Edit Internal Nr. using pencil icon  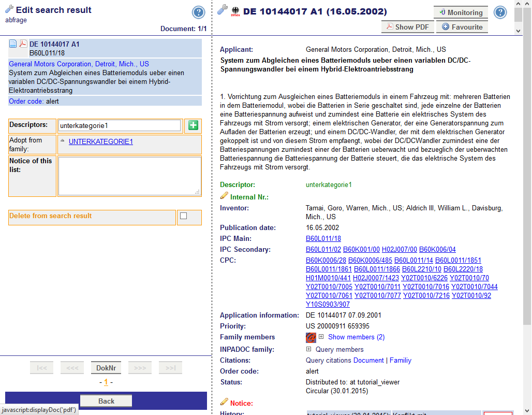(224, 196)
